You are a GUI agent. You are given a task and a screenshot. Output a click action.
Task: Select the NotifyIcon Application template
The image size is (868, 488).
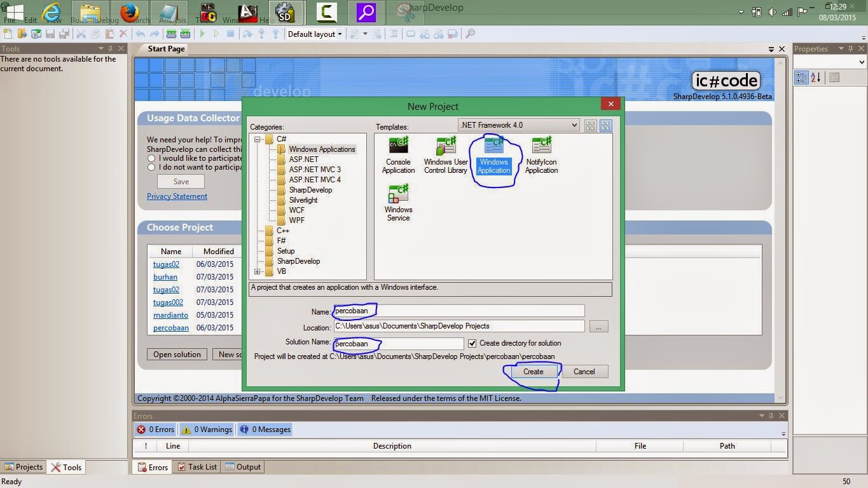542,155
